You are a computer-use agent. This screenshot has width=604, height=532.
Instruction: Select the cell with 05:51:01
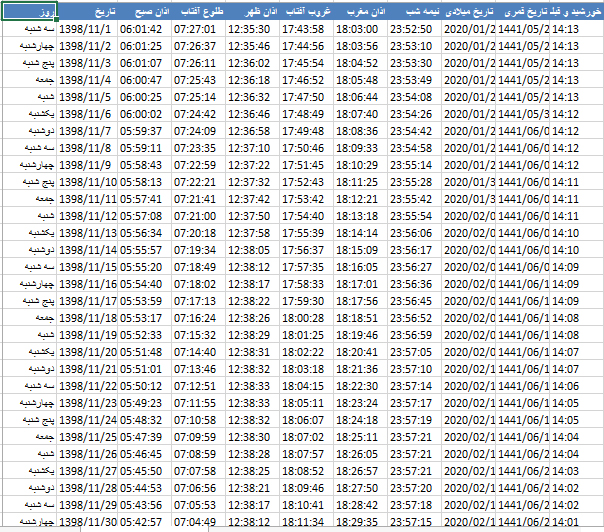(x=144, y=369)
